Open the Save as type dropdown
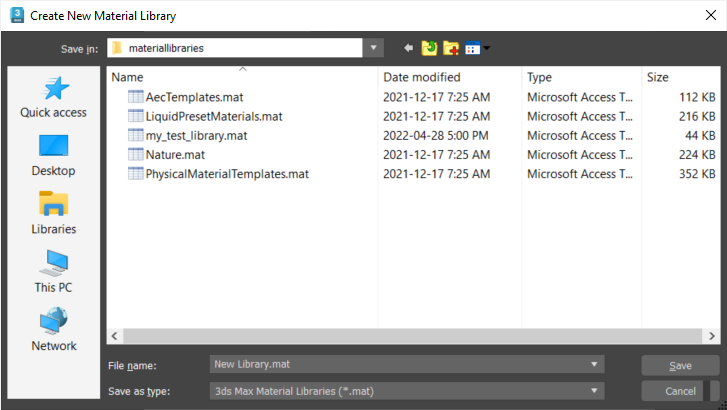727x410 pixels. pos(597,391)
